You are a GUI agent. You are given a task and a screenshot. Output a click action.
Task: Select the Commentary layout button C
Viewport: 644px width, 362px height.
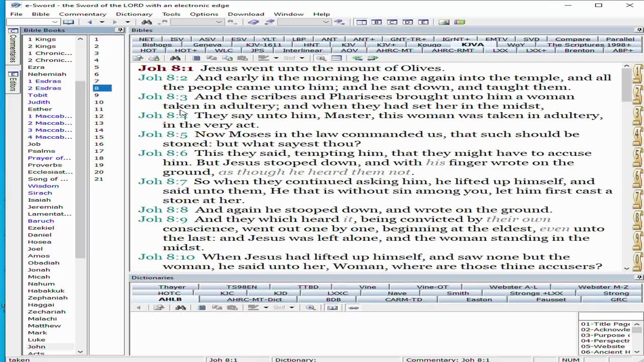(x=392, y=22)
